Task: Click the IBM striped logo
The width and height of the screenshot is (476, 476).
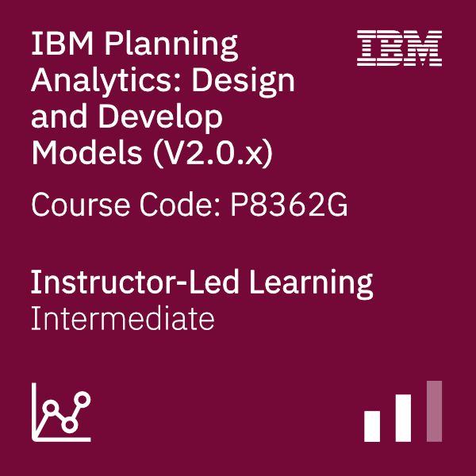Action: coord(399,48)
